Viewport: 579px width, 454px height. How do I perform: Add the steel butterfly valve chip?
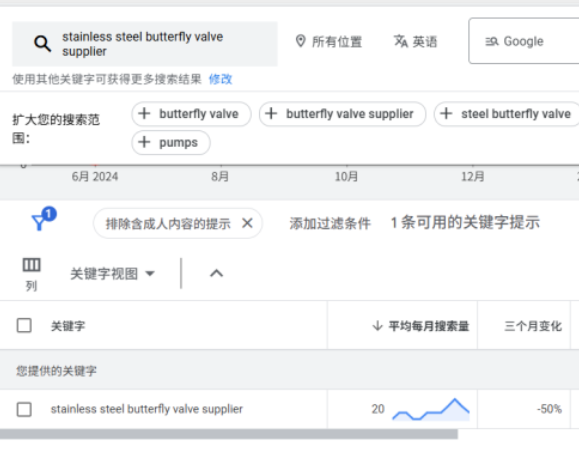point(507,114)
